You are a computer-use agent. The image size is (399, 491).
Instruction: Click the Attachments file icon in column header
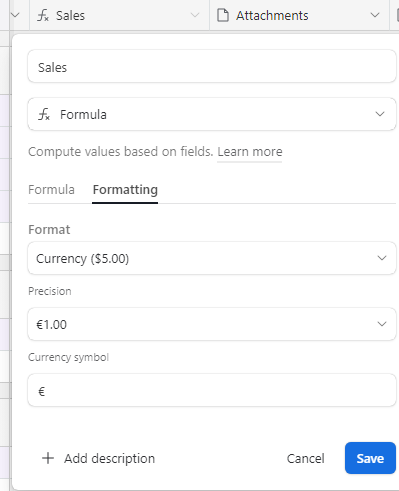(223, 15)
